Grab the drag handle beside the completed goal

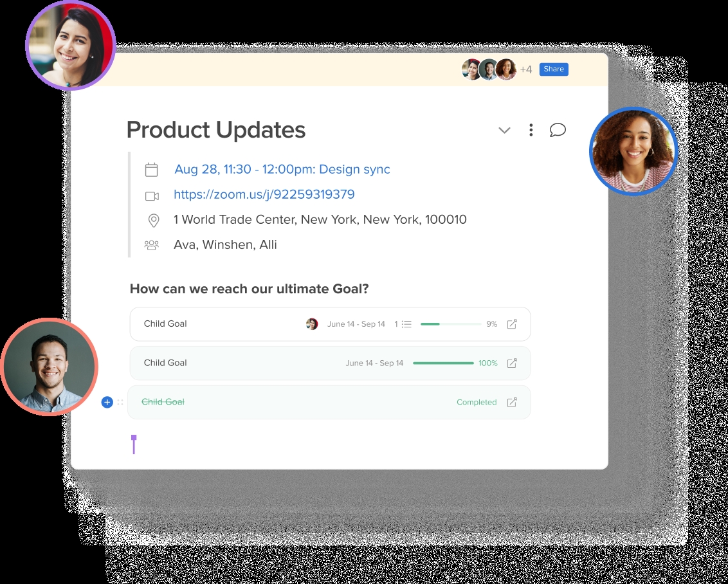point(120,403)
